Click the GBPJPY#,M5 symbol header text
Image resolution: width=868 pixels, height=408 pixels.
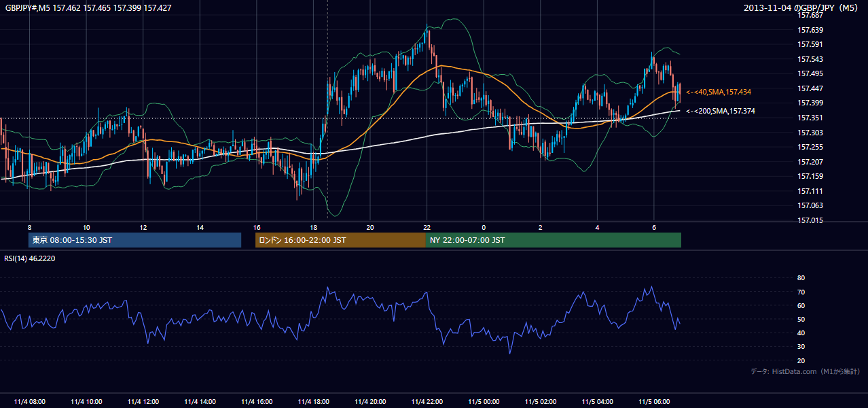(x=88, y=8)
